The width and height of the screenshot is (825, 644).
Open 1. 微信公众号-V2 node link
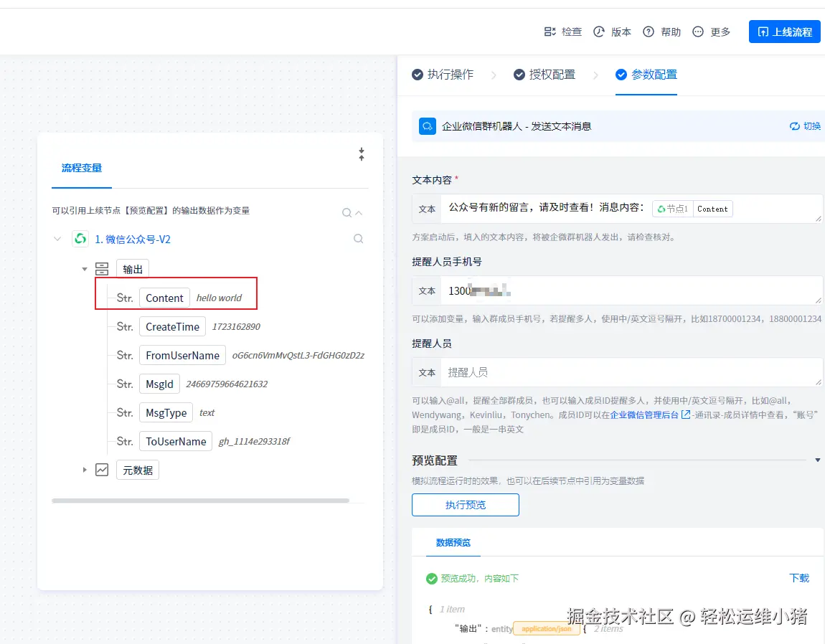pyautogui.click(x=133, y=240)
